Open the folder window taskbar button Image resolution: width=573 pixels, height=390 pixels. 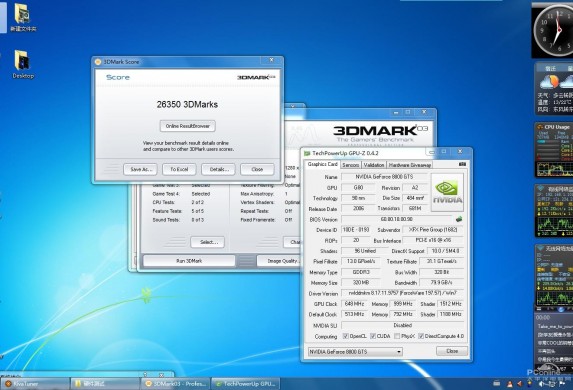(x=105, y=384)
